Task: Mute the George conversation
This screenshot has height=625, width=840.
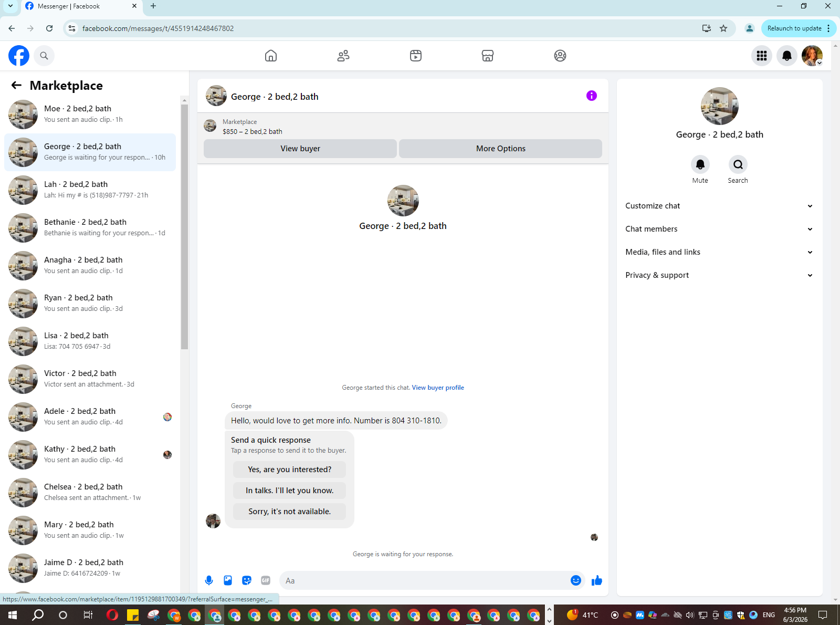Action: click(700, 165)
